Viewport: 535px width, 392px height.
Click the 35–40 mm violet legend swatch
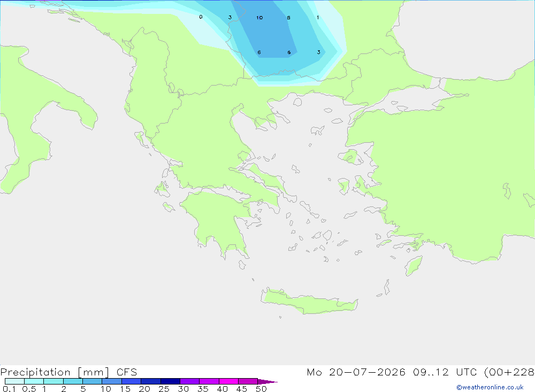209,381
